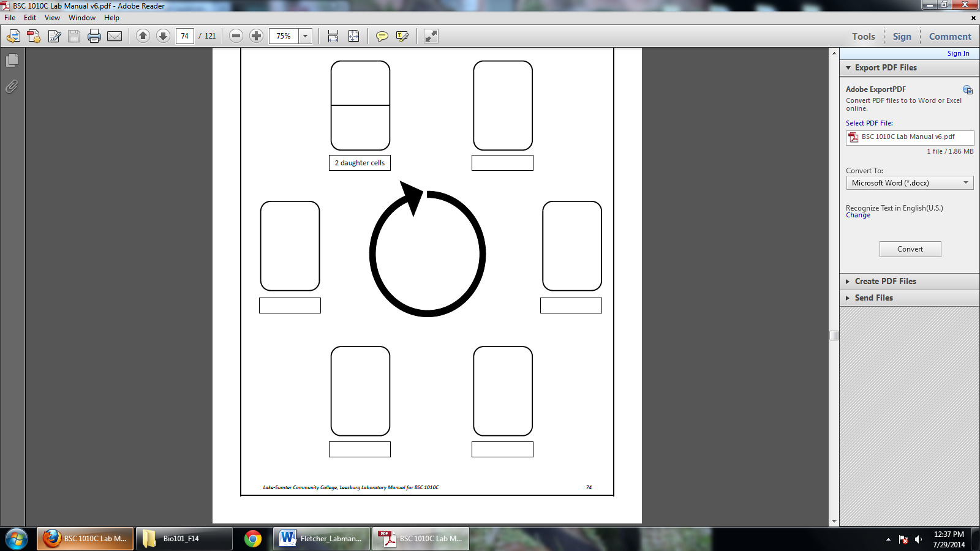Click the Change language link
Viewport: 980px width, 551px height.
click(x=858, y=216)
